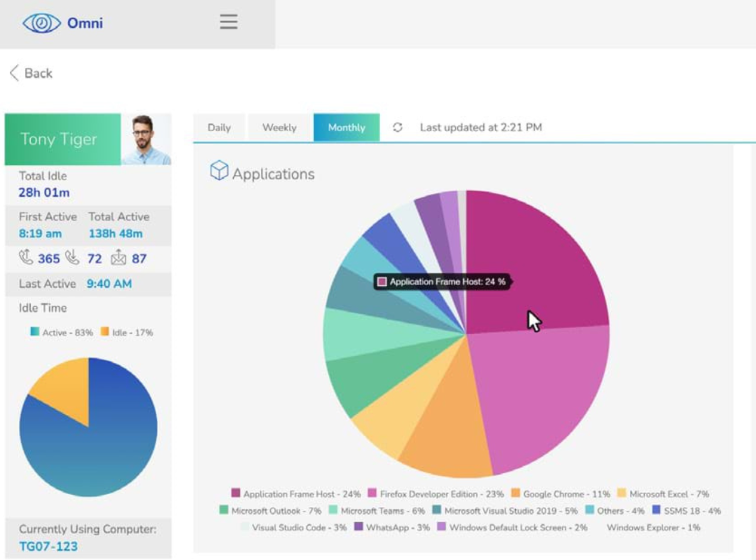This screenshot has height=560, width=756.
Task: Click the Back arrow chevron
Action: [x=15, y=73]
